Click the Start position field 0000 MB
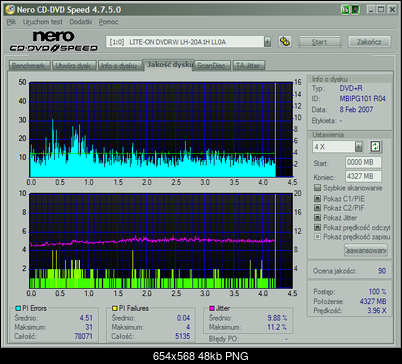 pos(363,162)
